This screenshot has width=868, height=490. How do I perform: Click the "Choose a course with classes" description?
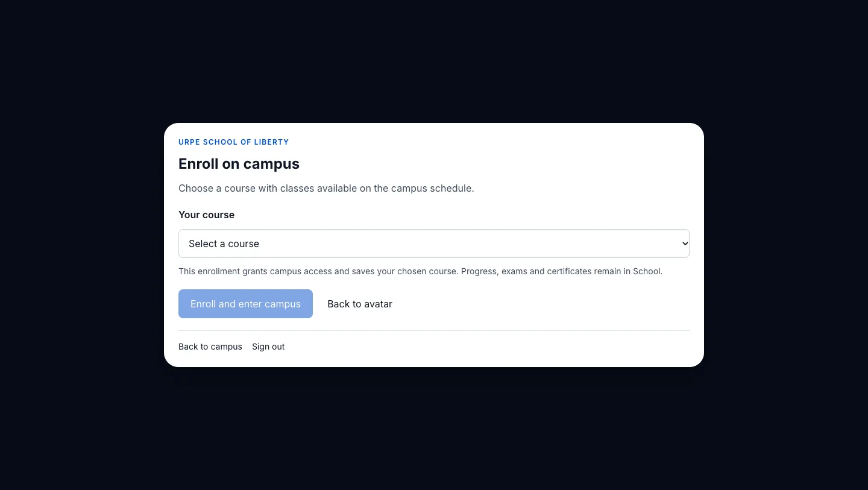[326, 188]
